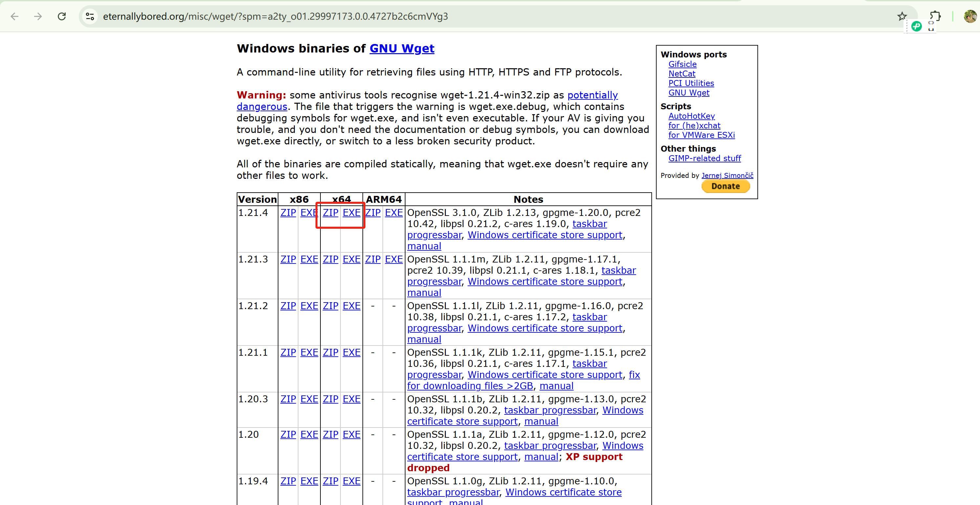Open the 1.20 manual link
The image size is (980, 505).
tap(541, 457)
